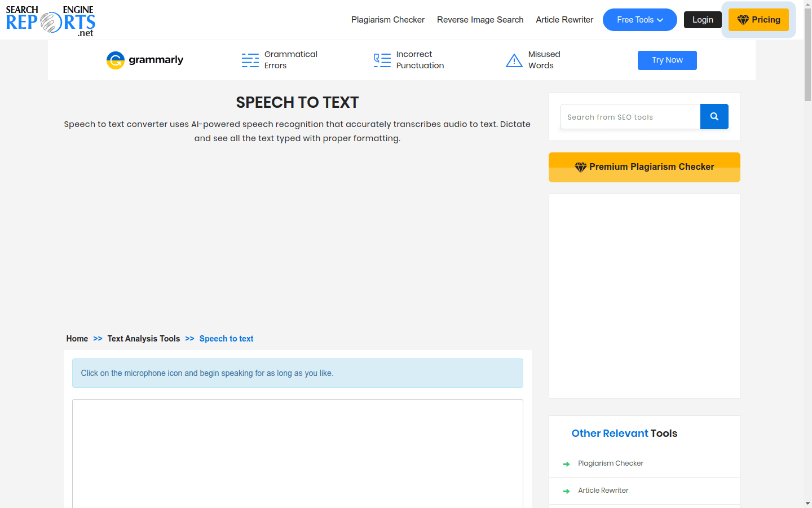Image resolution: width=812 pixels, height=508 pixels.
Task: Click the Grammatical Errors lines icon
Action: point(250,60)
